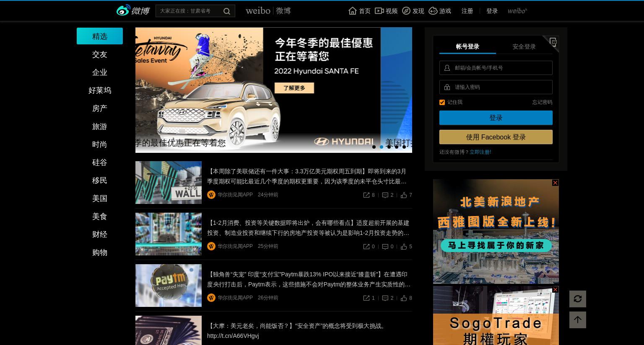Select the first carousel dot indicator
This screenshot has width=644, height=345.
(x=374, y=147)
